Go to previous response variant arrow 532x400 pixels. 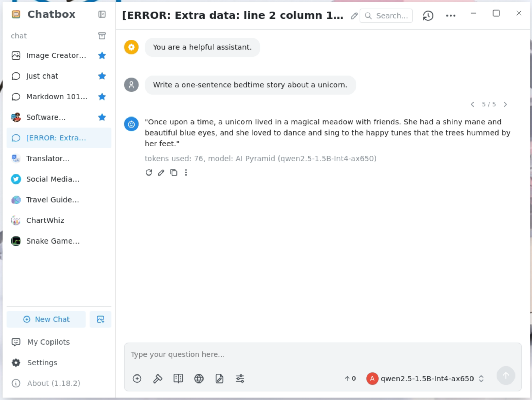(472, 104)
